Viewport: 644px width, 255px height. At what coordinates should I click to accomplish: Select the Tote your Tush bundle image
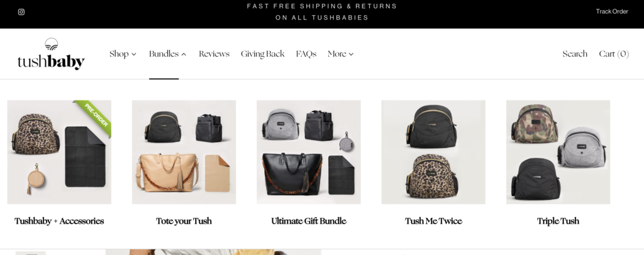tap(184, 152)
